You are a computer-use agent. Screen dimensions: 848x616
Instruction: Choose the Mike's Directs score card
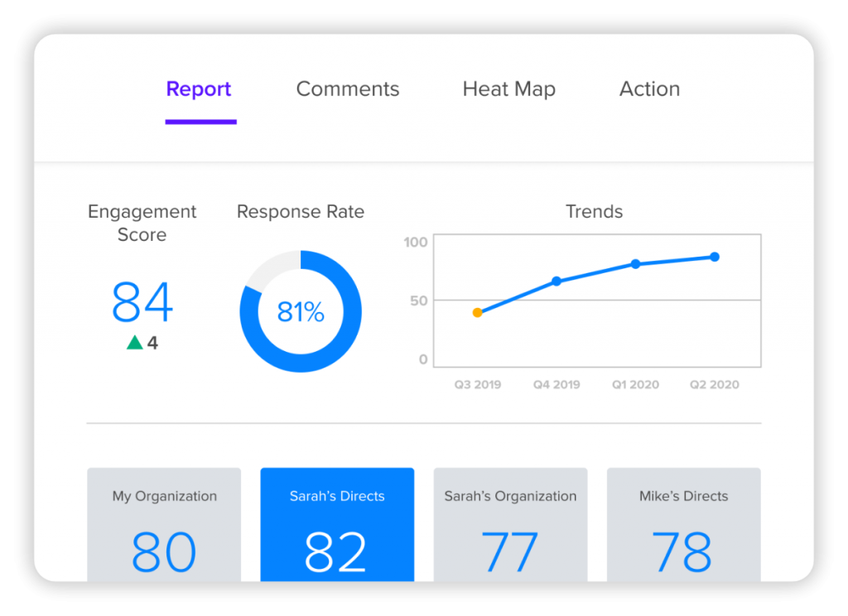coord(683,525)
